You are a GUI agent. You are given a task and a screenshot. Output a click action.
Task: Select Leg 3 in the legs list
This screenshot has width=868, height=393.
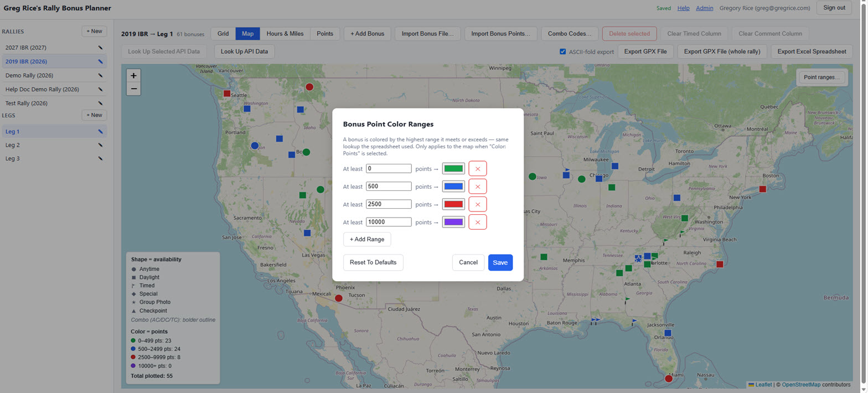point(54,158)
